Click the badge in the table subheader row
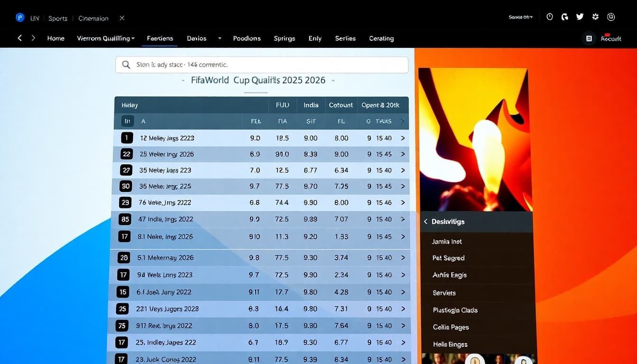637x364 pixels. click(127, 121)
